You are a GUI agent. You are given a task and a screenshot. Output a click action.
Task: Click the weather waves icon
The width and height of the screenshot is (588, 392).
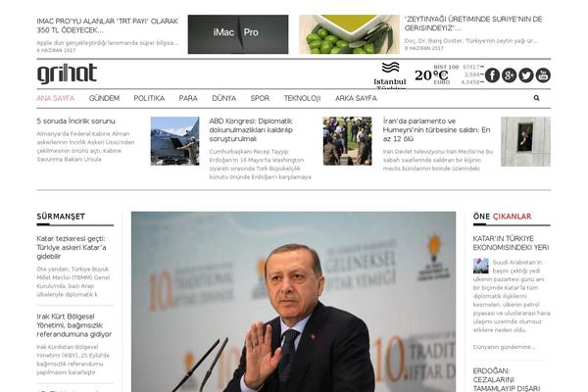(x=390, y=68)
